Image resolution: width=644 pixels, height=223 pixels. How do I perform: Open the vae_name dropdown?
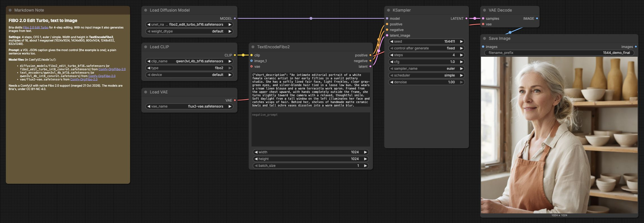click(x=189, y=106)
